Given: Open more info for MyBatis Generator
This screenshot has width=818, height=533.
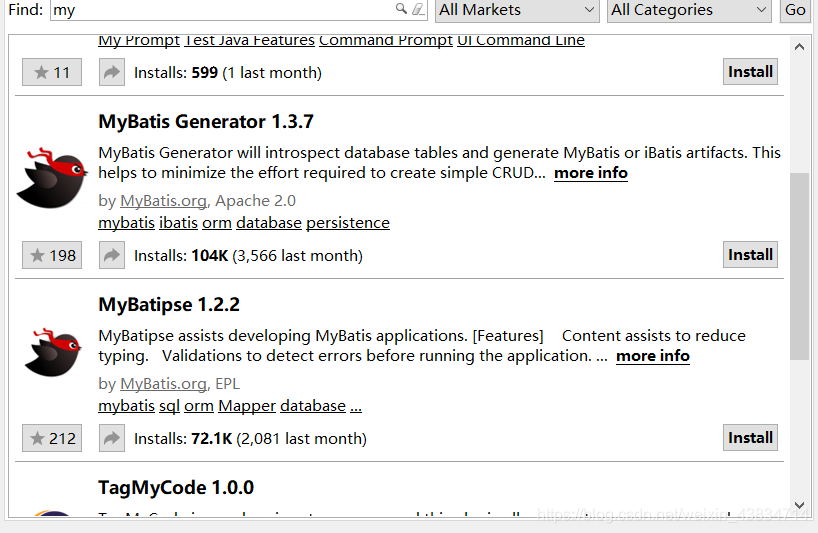Looking at the screenshot, I should pyautogui.click(x=591, y=173).
